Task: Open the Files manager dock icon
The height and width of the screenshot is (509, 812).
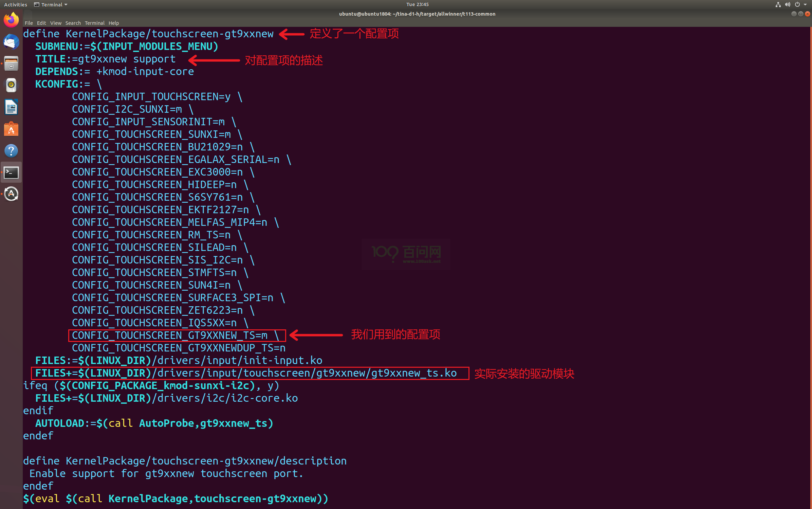Action: 11,64
